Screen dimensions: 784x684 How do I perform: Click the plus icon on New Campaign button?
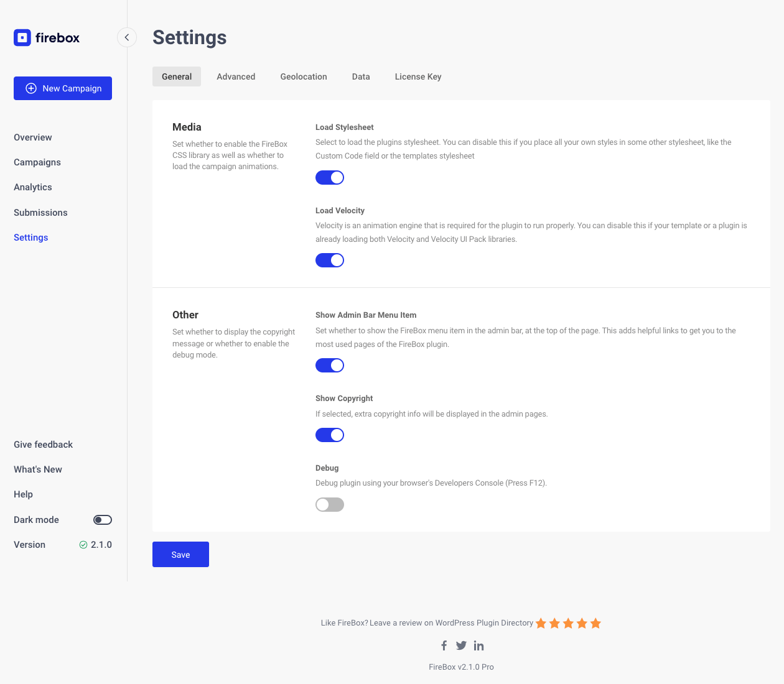click(x=30, y=88)
